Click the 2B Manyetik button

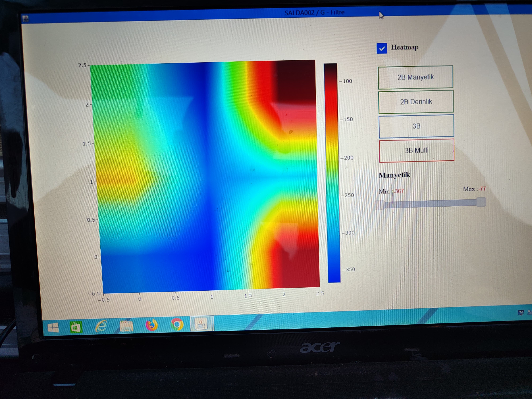[415, 77]
